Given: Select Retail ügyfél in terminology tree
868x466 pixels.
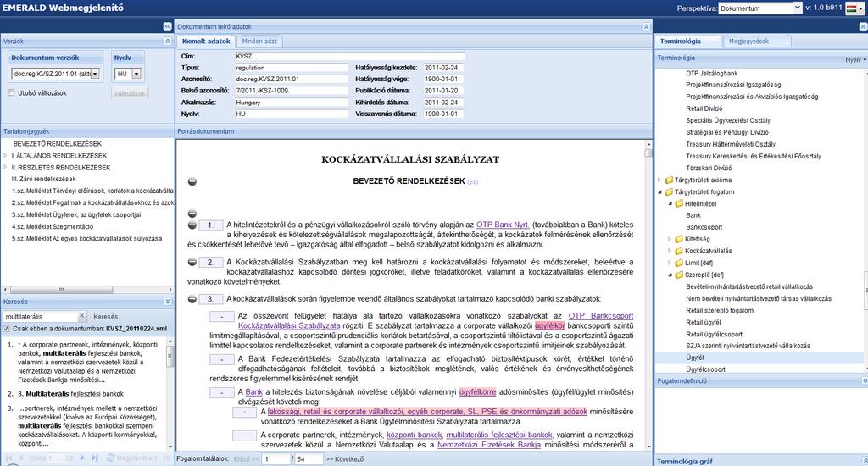Looking at the screenshot, I should click(x=703, y=322).
